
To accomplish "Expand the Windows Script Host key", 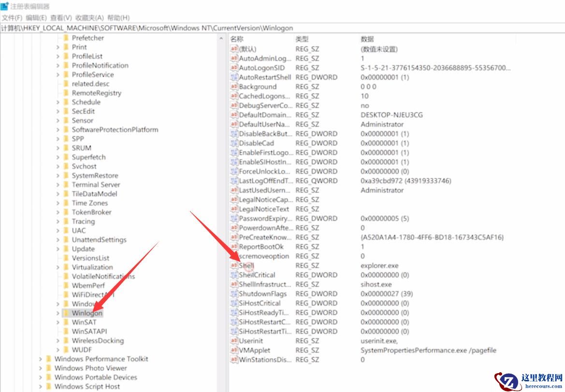I will coord(41,387).
